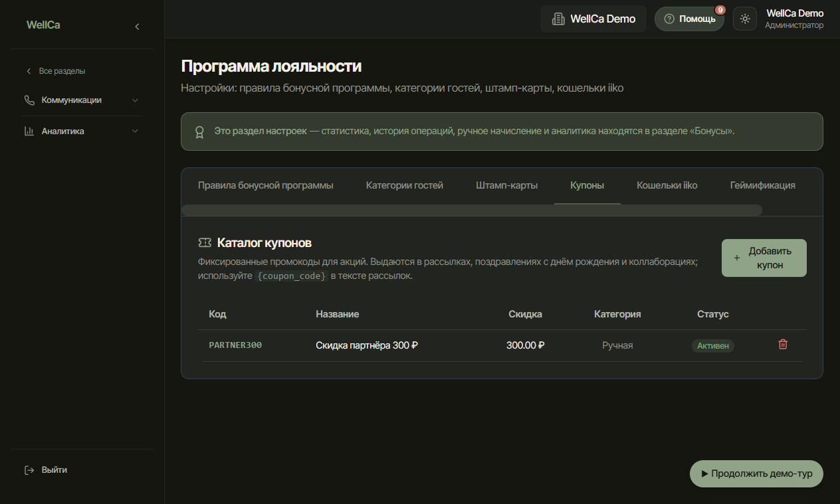The height and width of the screenshot is (504, 840).
Task: Toggle the light theme sun icon
Action: coord(745,19)
